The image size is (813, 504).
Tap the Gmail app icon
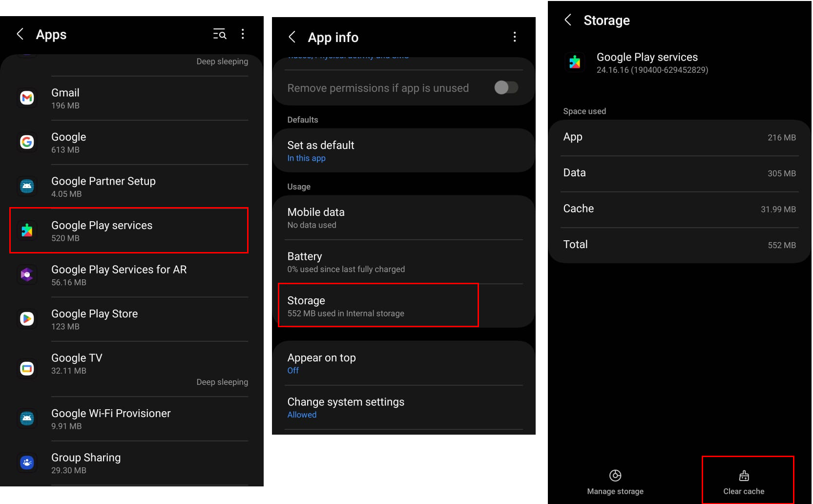pos(27,98)
